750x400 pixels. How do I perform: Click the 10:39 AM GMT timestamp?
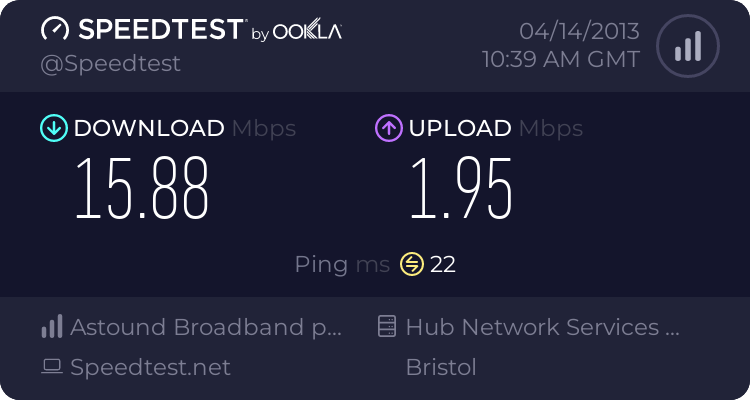[560, 60]
